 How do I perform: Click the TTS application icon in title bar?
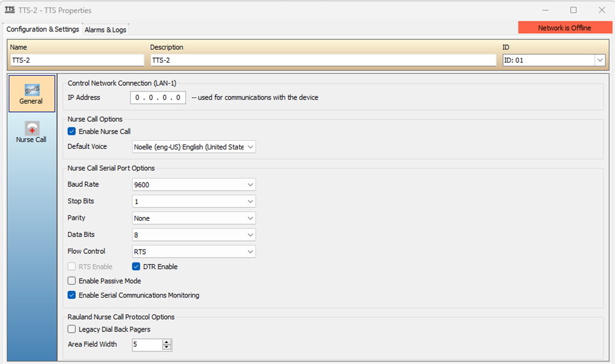[10, 10]
